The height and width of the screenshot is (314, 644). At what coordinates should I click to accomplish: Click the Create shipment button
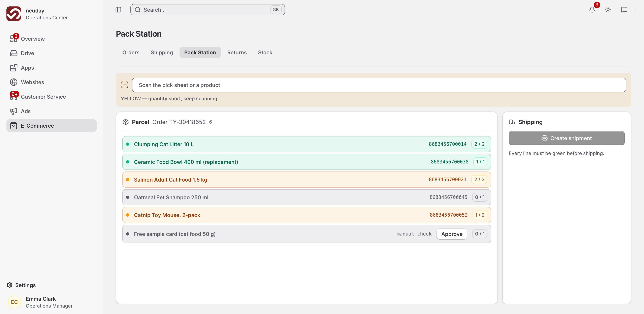(x=567, y=138)
